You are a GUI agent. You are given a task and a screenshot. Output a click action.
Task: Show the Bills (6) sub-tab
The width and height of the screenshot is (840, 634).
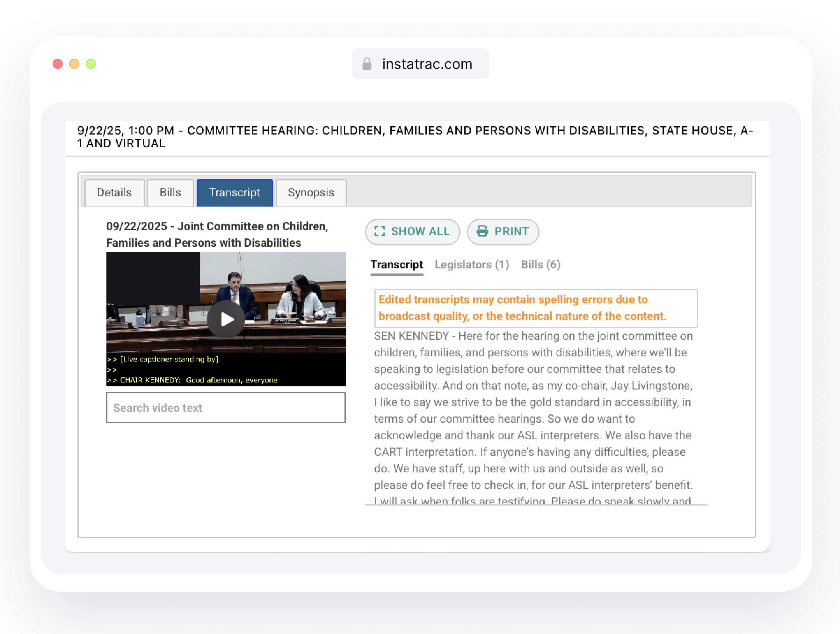540,264
